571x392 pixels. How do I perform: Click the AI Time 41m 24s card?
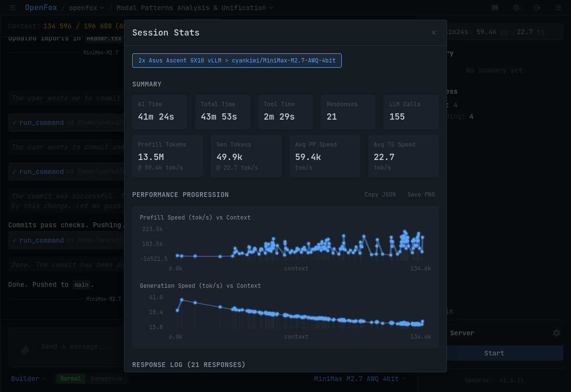pos(160,112)
